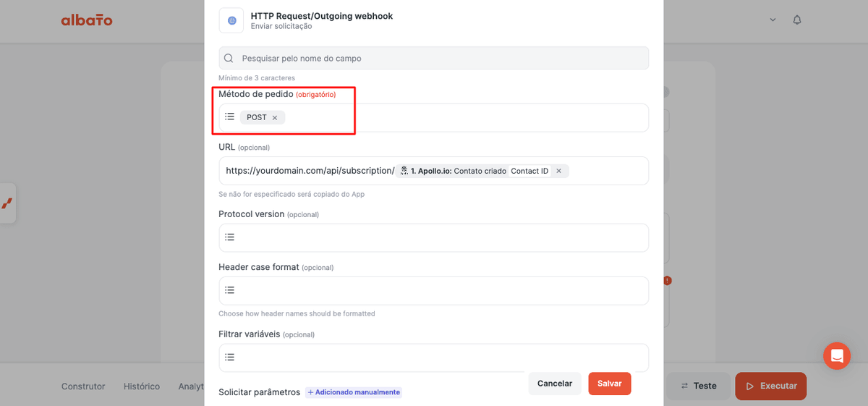Click the Filtrar variáveis list icon
868x406 pixels.
coord(229,358)
